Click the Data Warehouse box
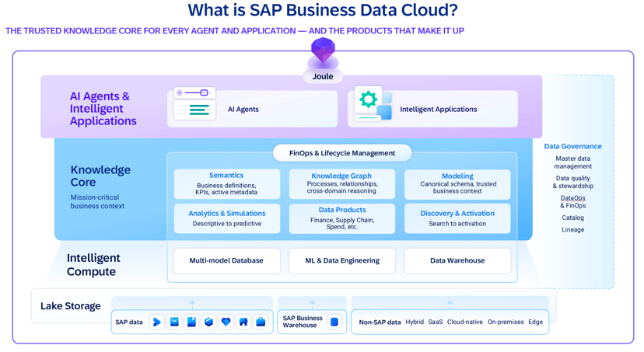 click(457, 260)
